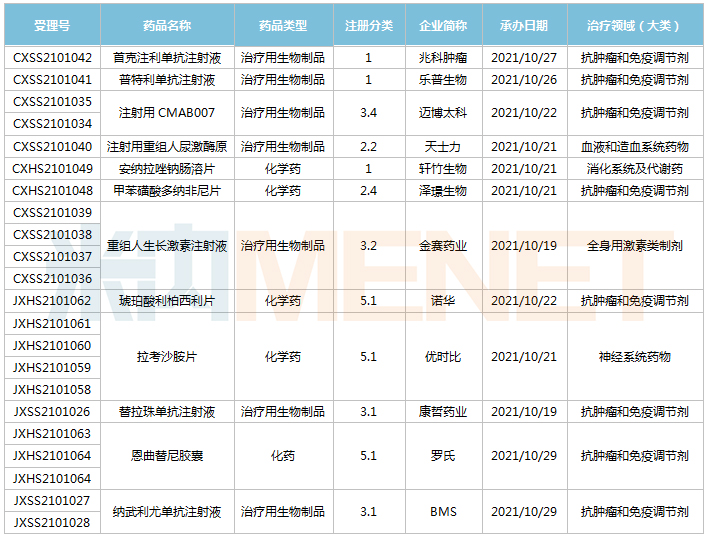
Task: Click therapy cell 全身用激素类制剂
Action: [x=635, y=246]
